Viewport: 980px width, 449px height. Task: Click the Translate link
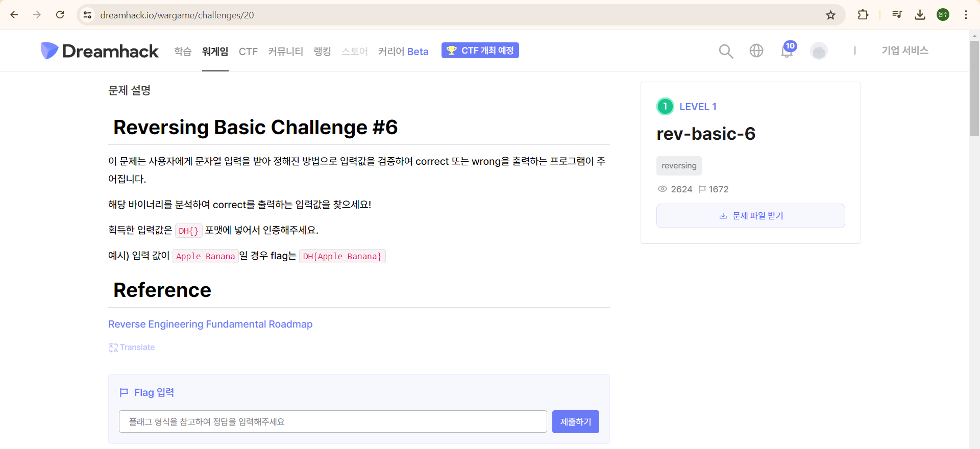coord(132,347)
